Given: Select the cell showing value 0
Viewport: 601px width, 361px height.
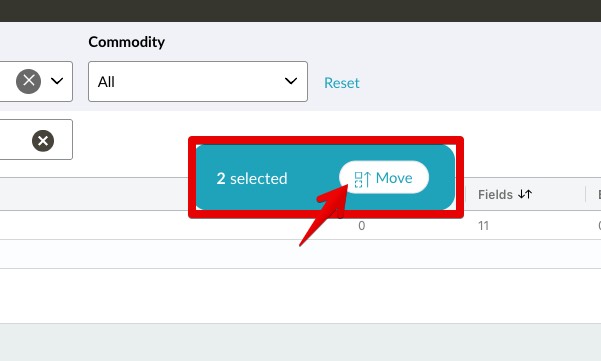Looking at the screenshot, I should [361, 226].
